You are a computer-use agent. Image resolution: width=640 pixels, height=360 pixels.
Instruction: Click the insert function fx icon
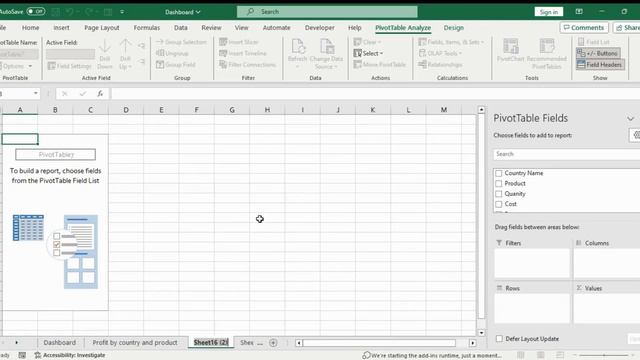click(100, 93)
